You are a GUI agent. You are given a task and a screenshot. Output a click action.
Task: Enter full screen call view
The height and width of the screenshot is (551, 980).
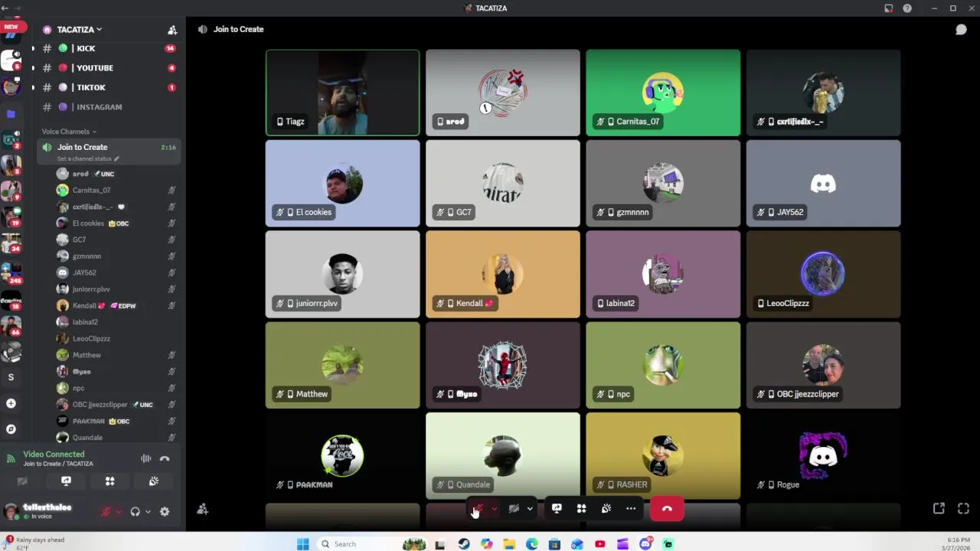pyautogui.click(x=963, y=508)
